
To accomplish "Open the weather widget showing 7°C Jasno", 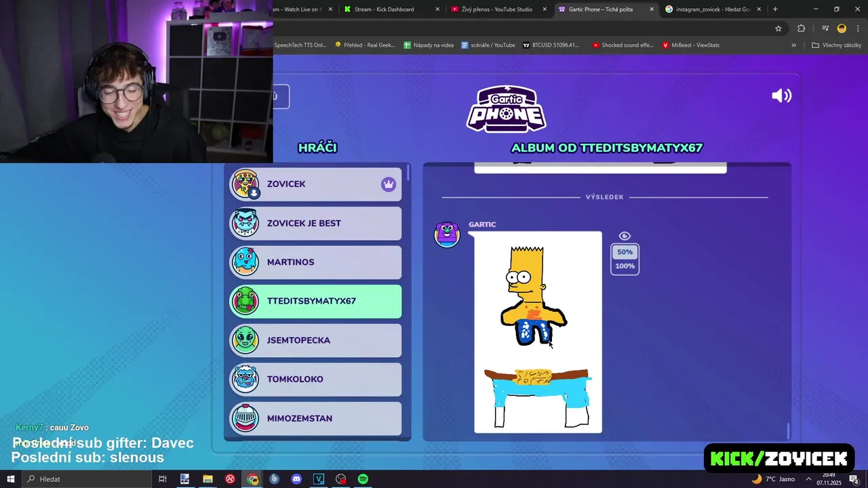I will 772,479.
